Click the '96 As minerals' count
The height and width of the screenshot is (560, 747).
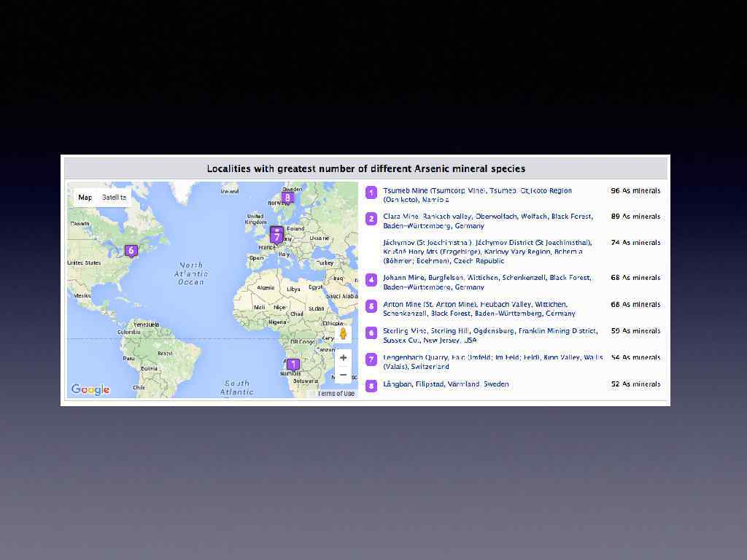tap(635, 190)
